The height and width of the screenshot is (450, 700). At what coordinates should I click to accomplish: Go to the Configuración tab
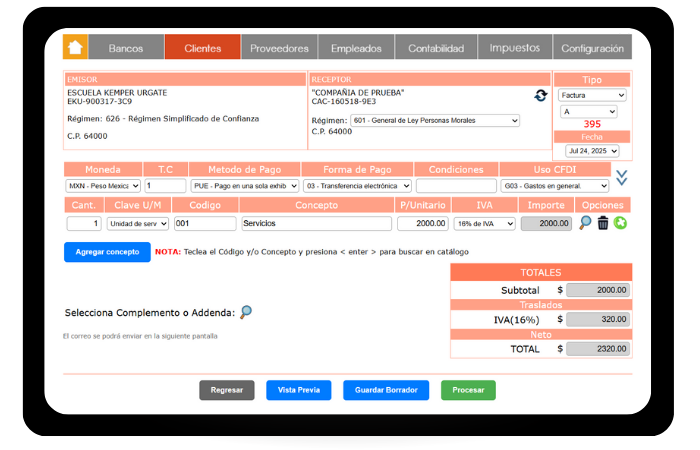click(592, 48)
